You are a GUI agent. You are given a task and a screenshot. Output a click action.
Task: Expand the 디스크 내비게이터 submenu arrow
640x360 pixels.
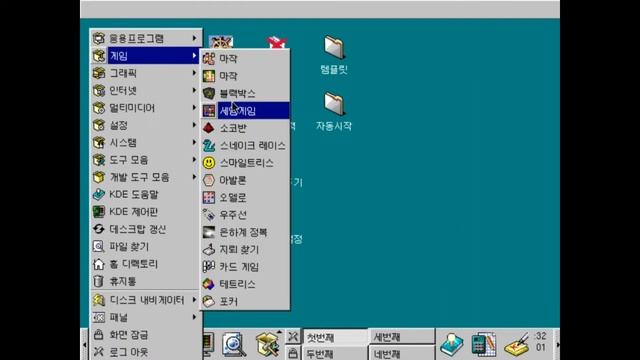pyautogui.click(x=194, y=300)
